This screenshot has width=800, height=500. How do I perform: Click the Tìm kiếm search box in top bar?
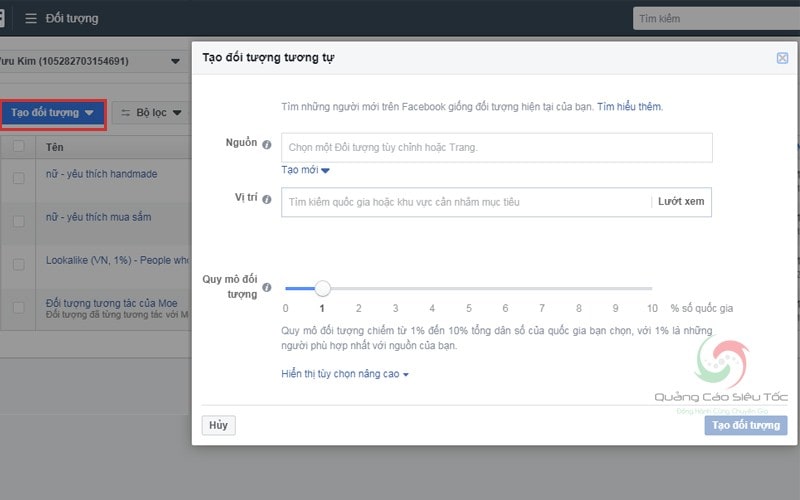[x=716, y=18]
